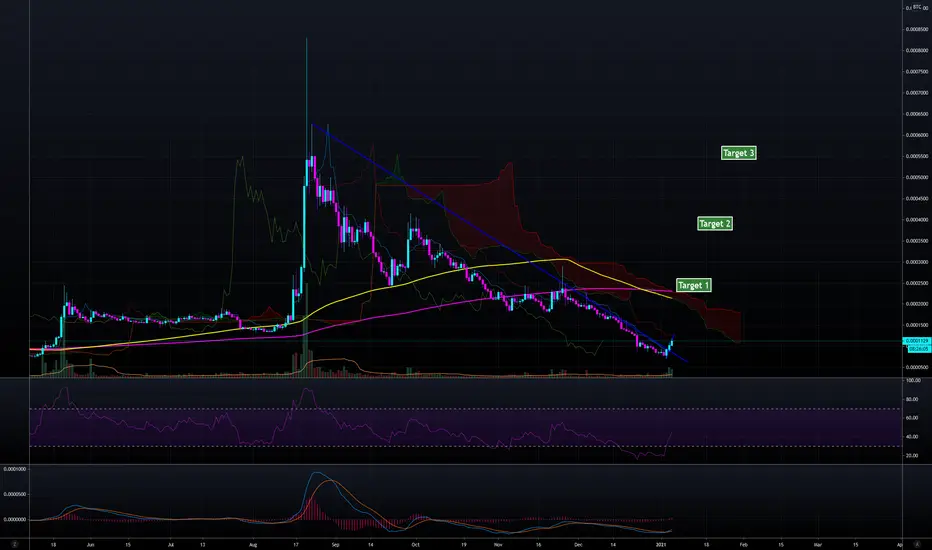This screenshot has height=550, width=932.
Task: Click the 20.00 RSI axis label
Action: [912, 455]
